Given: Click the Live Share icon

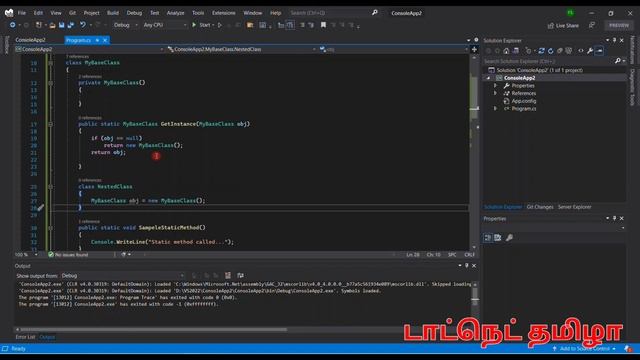Looking at the screenshot, I should pos(551,26).
